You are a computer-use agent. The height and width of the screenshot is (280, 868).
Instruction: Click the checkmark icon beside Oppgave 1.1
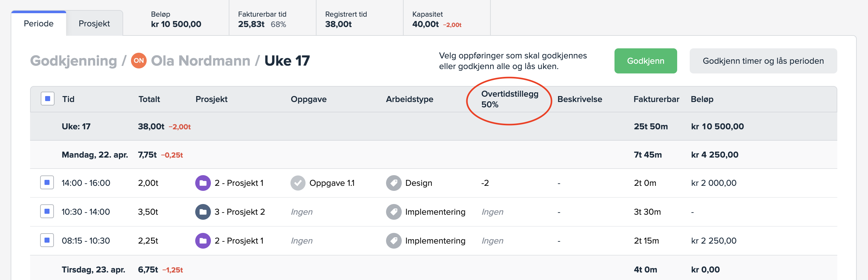coord(298,183)
